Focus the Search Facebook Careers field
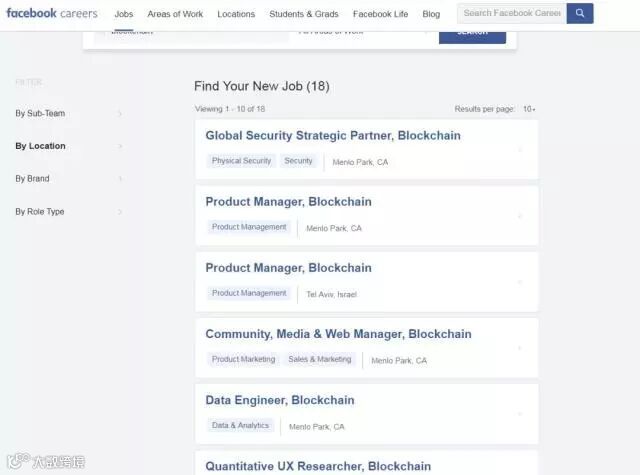The height and width of the screenshot is (475, 640). 512,13
